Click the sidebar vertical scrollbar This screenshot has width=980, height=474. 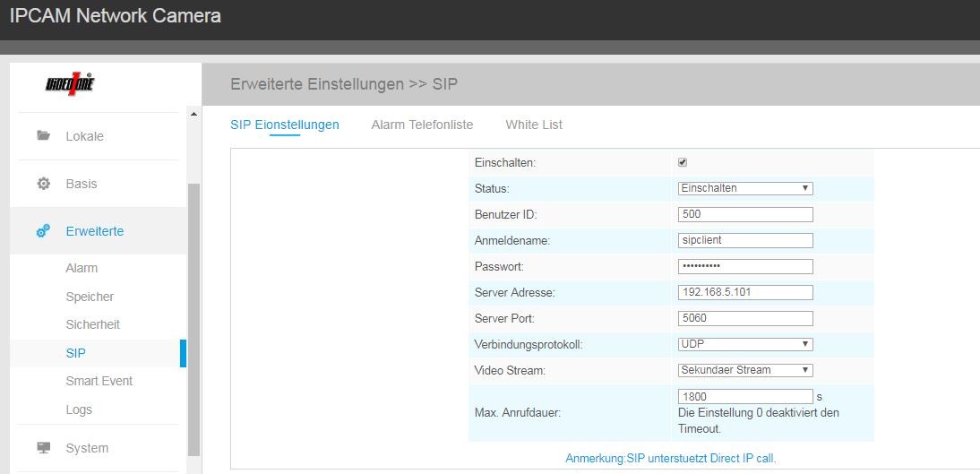coord(193,314)
